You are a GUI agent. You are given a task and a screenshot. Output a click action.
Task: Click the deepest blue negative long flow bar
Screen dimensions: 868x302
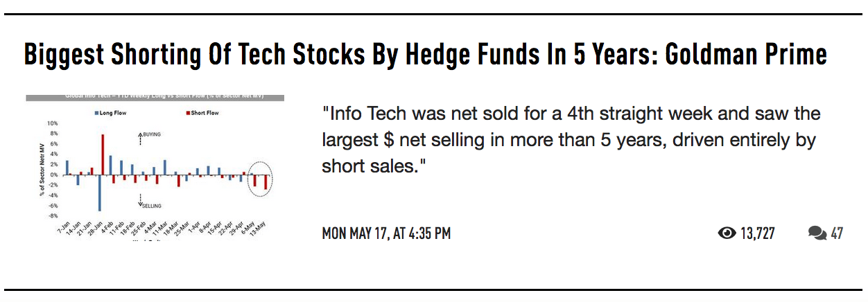click(99, 193)
